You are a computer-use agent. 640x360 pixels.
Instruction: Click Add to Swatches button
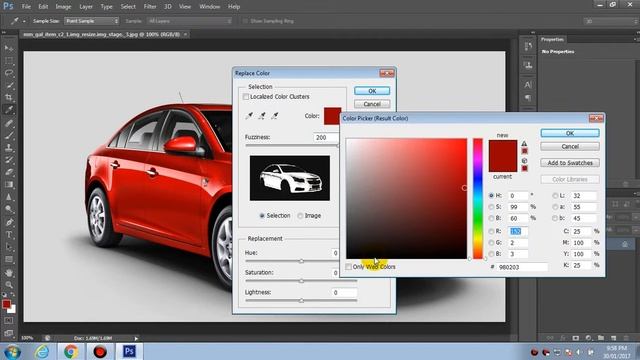(570, 163)
